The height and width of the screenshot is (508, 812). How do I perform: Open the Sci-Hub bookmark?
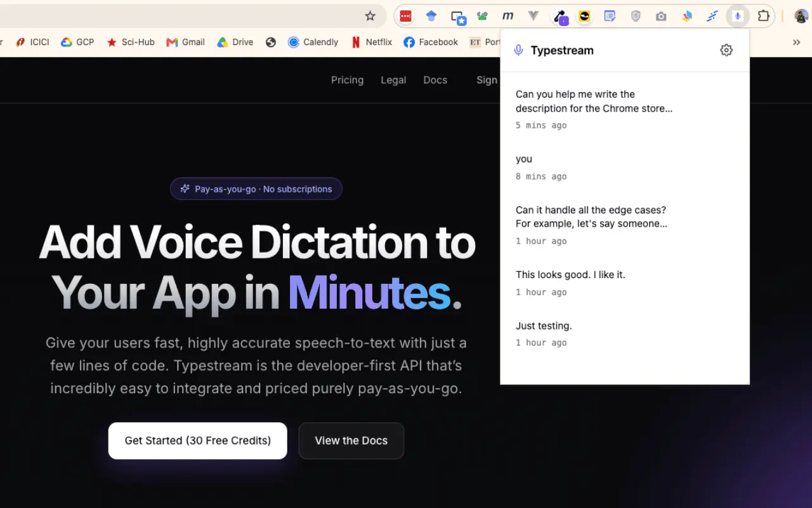click(131, 43)
